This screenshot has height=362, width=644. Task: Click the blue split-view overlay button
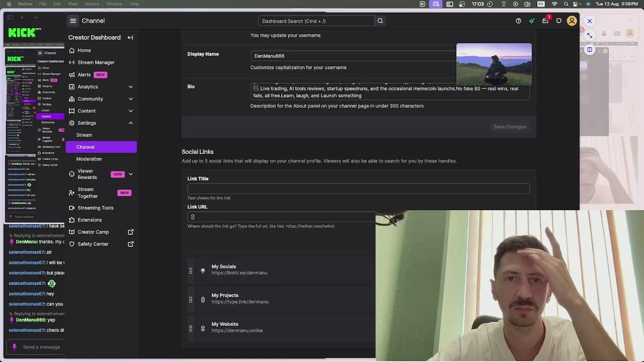click(590, 50)
